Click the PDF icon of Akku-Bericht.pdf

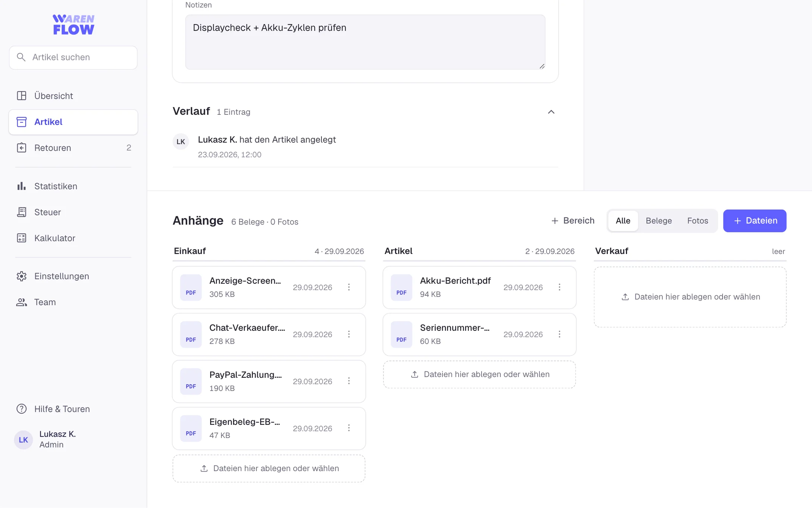[x=401, y=287]
